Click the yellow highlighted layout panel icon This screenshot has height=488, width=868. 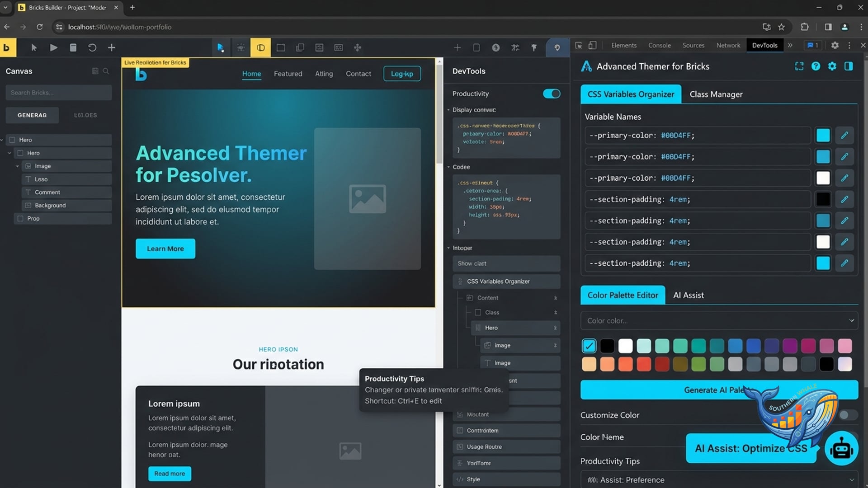(261, 47)
